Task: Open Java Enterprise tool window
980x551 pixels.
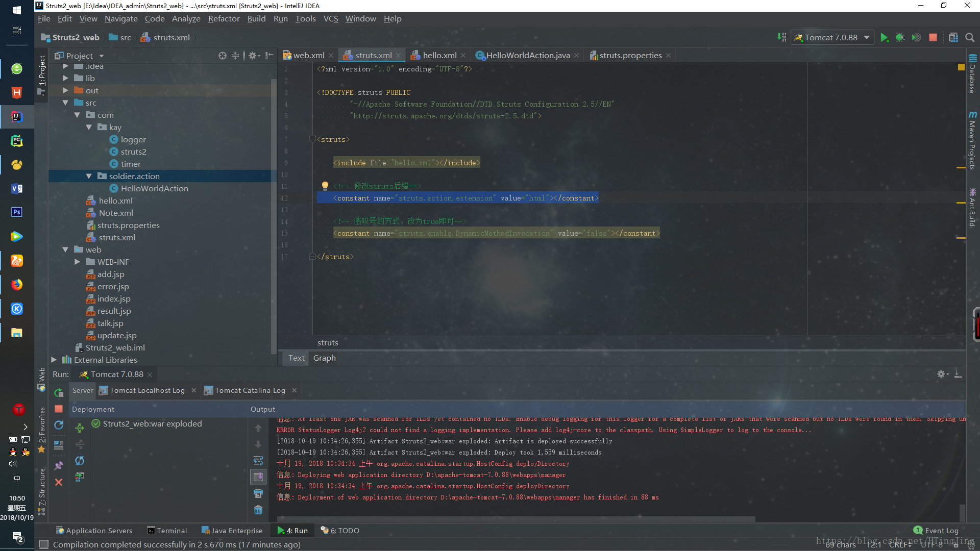Action: pyautogui.click(x=232, y=531)
